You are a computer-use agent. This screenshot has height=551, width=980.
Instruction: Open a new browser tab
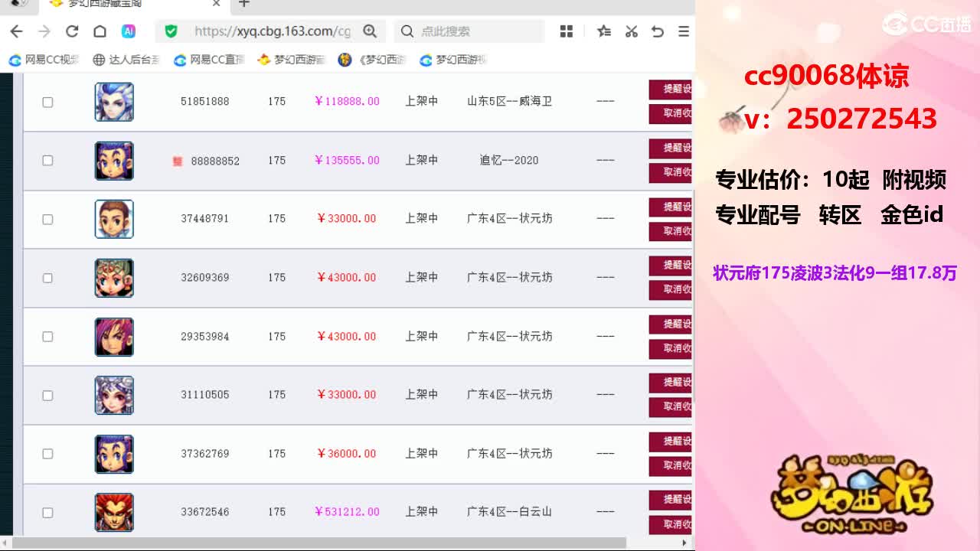[x=244, y=4]
